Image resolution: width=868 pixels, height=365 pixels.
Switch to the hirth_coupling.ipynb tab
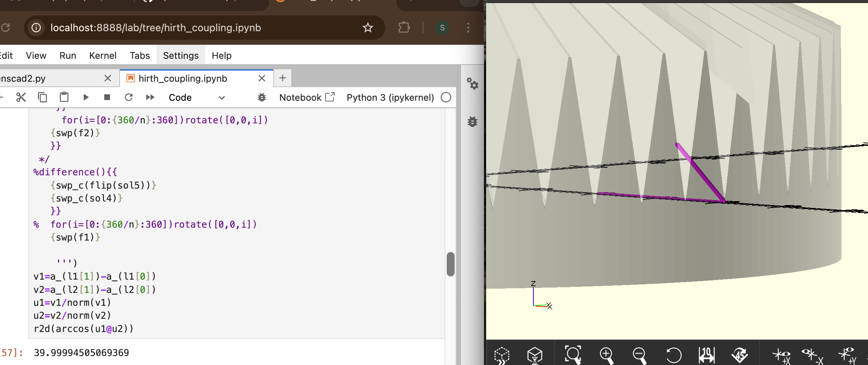click(x=183, y=79)
